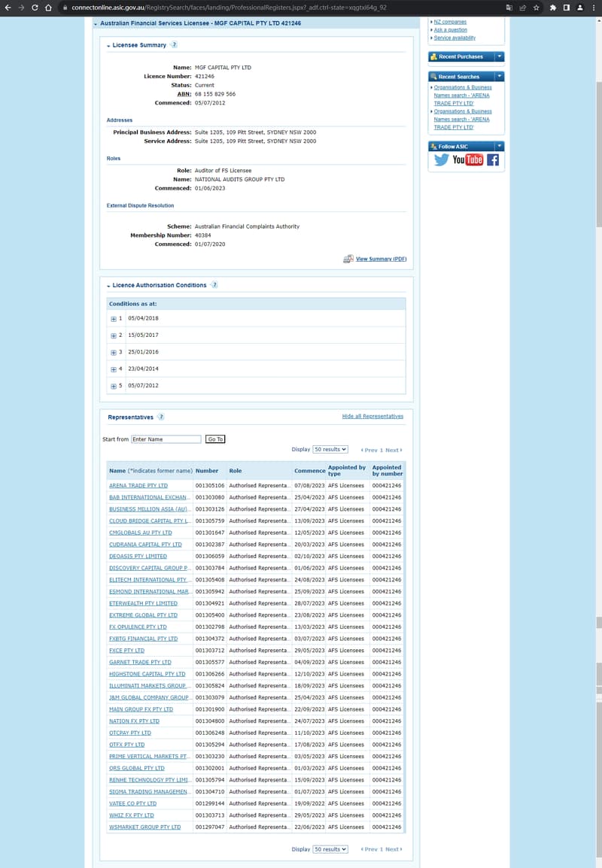
Task: Sort by Appointed by type header
Action: 347,471
